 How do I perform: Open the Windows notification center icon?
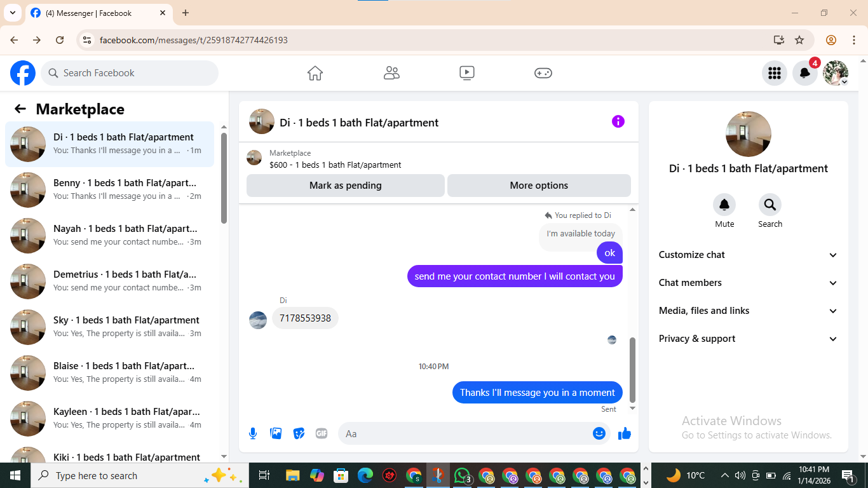848,475
